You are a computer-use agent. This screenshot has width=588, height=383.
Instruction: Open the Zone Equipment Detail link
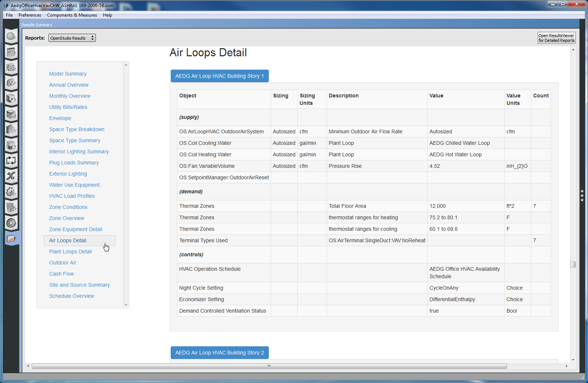(76, 229)
